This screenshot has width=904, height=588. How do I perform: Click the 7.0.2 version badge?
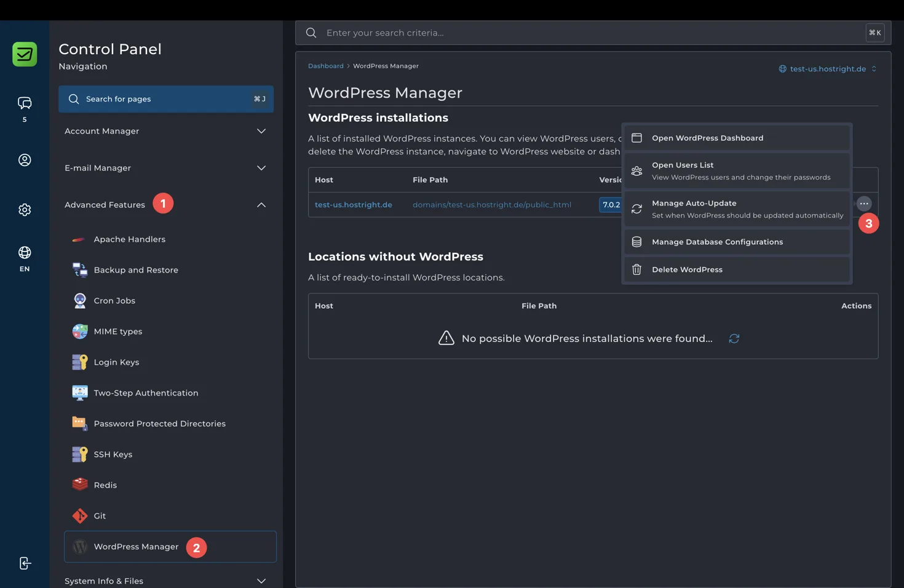point(611,205)
